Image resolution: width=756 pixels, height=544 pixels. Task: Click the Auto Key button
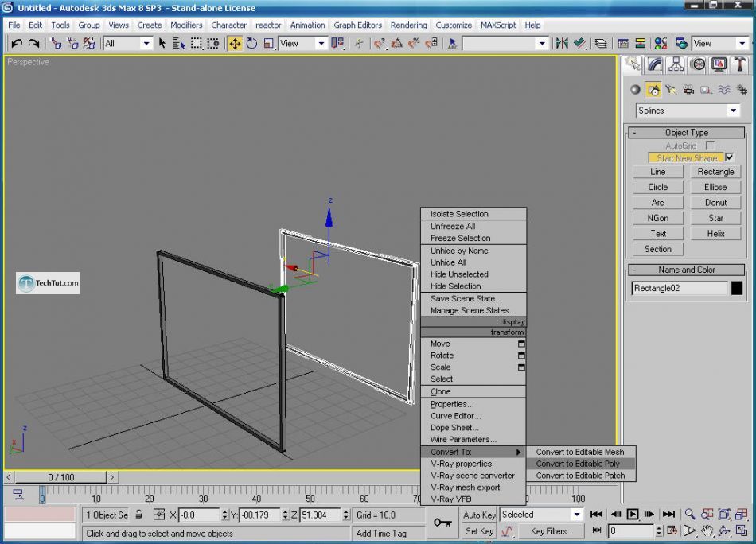pyautogui.click(x=479, y=515)
